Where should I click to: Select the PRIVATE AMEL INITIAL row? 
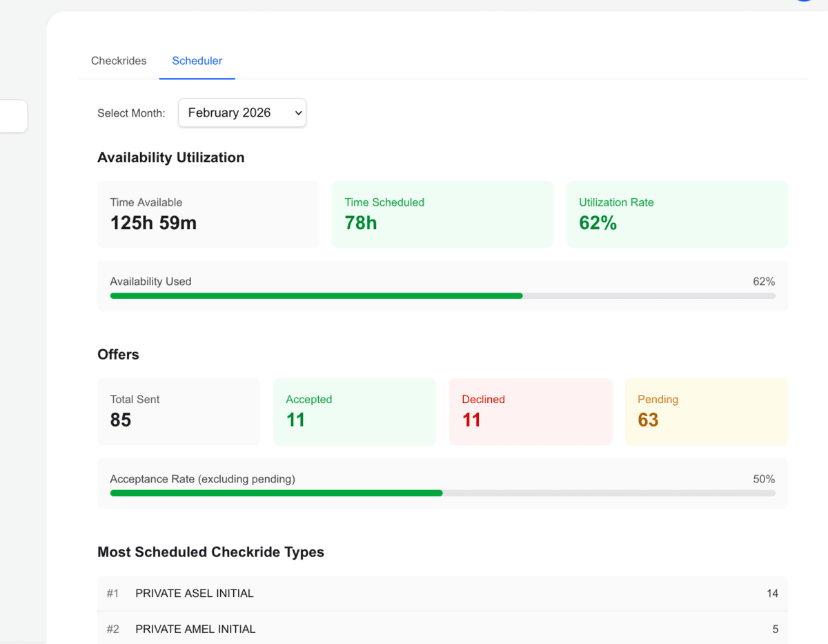coord(442,629)
